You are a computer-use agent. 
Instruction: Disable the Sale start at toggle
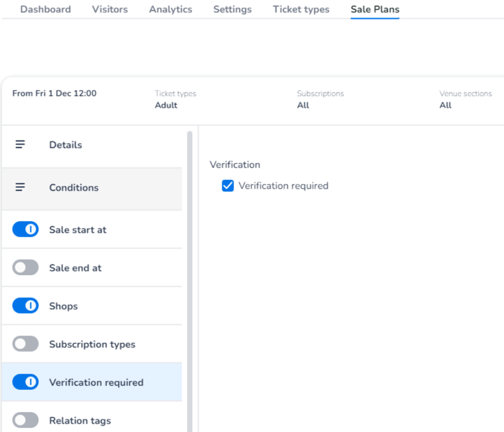(x=25, y=230)
